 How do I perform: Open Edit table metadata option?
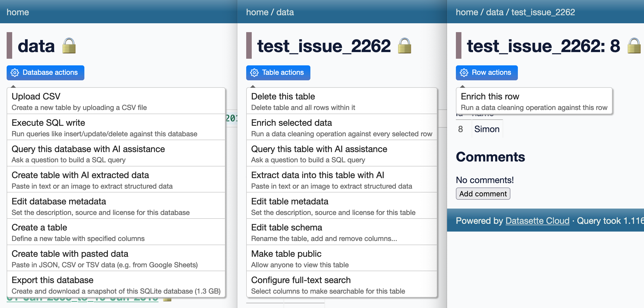tap(342, 206)
